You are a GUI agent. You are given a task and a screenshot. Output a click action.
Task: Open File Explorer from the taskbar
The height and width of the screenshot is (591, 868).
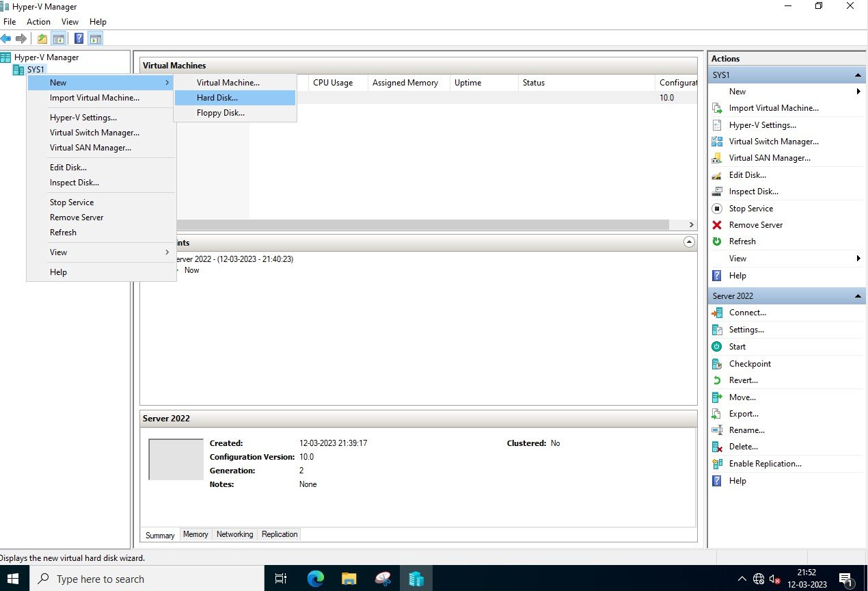point(349,579)
